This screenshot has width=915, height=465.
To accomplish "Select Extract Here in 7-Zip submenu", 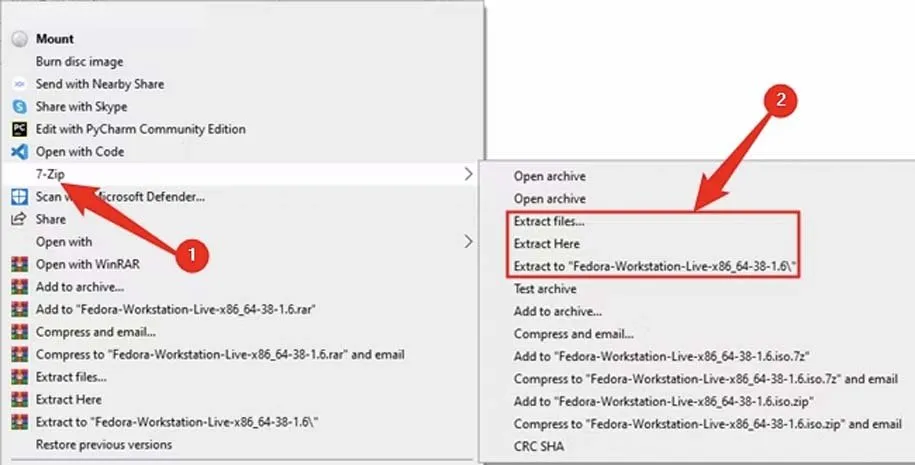I will pos(546,244).
